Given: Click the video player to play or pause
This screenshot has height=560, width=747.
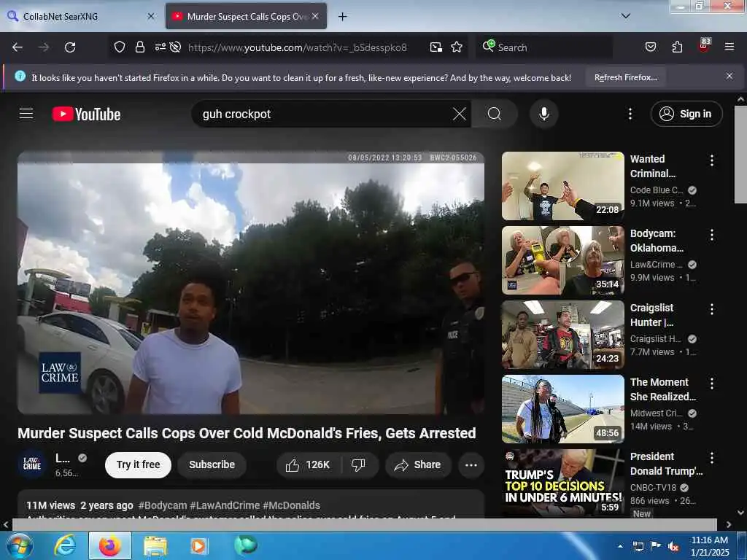Looking at the screenshot, I should 251,283.
